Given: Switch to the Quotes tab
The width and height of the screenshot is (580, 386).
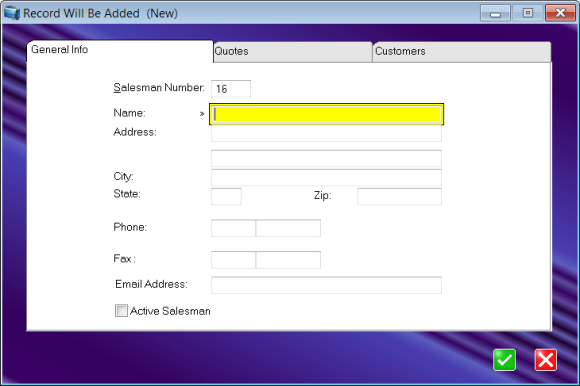Looking at the screenshot, I should pyautogui.click(x=293, y=51).
